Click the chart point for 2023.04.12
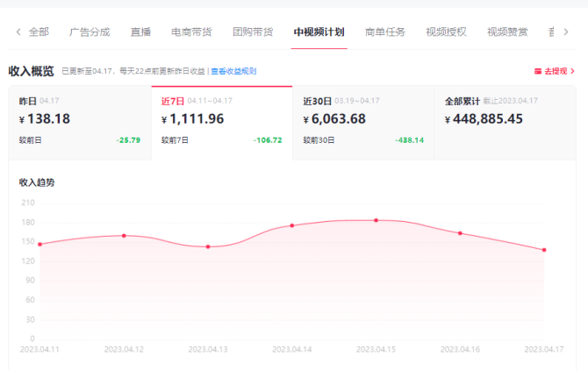The width and height of the screenshot is (588, 370). click(124, 236)
